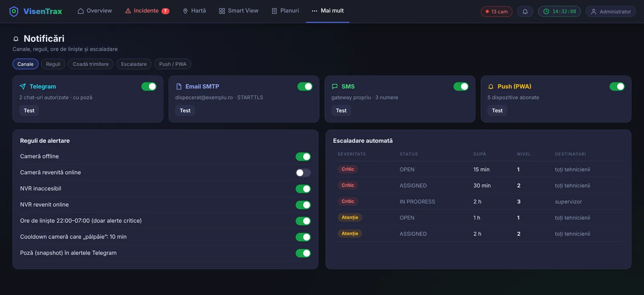The height and width of the screenshot is (295, 644).
Task: Click the Atenție badge in the 1 h row
Action: coord(350,218)
